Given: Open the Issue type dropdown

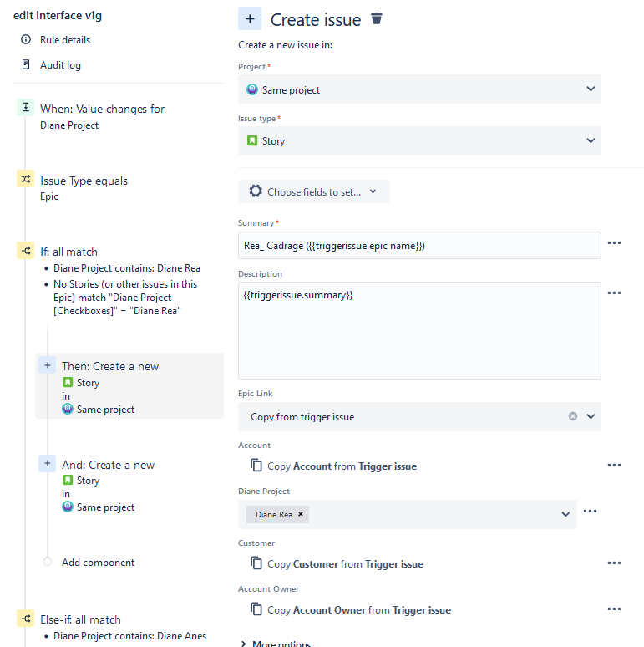Looking at the screenshot, I should pyautogui.click(x=419, y=140).
